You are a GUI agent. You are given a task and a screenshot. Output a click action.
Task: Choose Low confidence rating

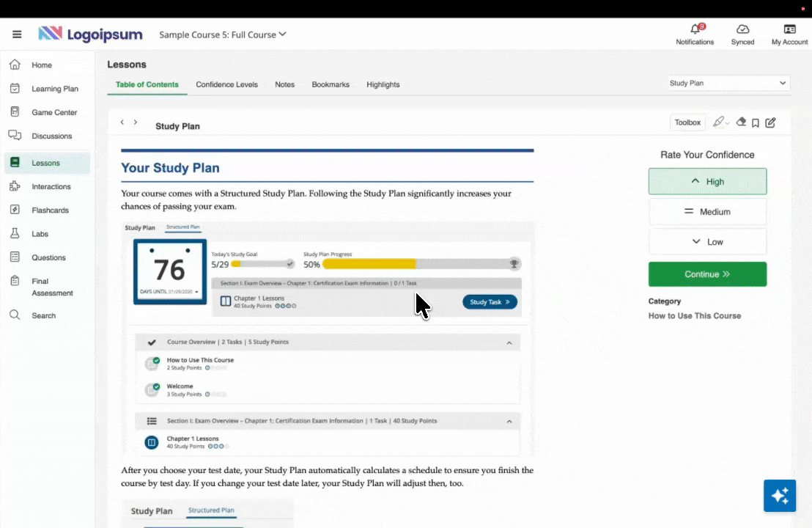[707, 242]
